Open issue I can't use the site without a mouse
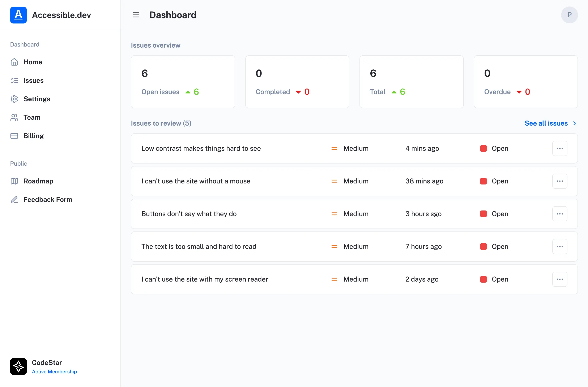 [x=196, y=181]
